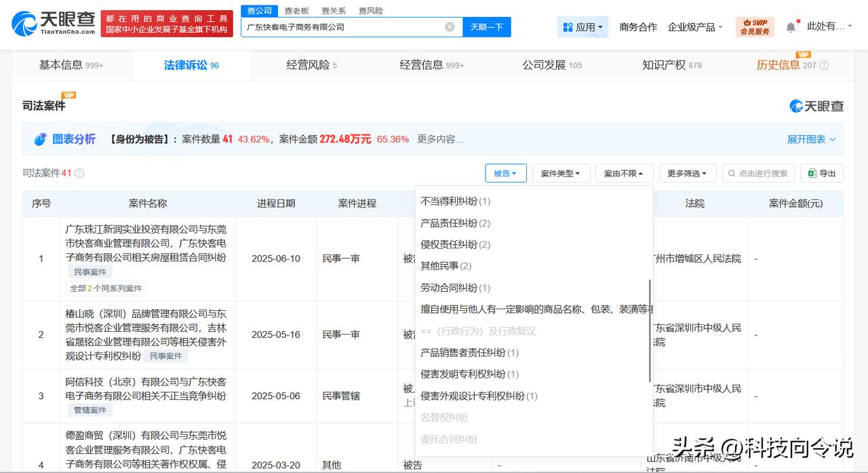Viewport: 868px width, 473px height.
Task: Click the 案件金额(元) column header
Action: 796,204
